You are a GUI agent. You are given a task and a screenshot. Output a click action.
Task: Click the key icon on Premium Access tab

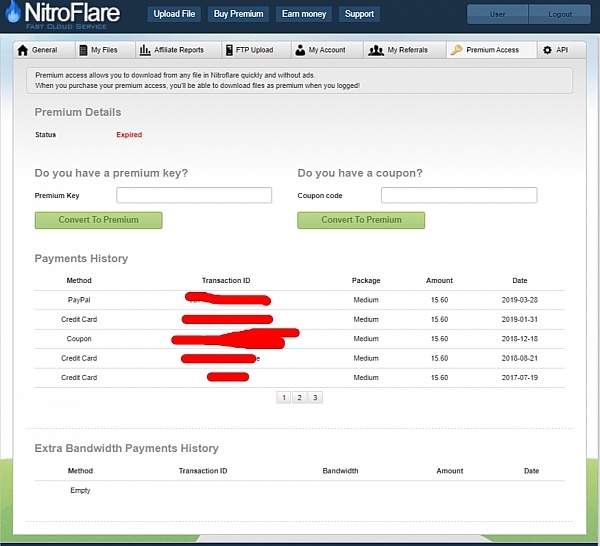(x=456, y=50)
